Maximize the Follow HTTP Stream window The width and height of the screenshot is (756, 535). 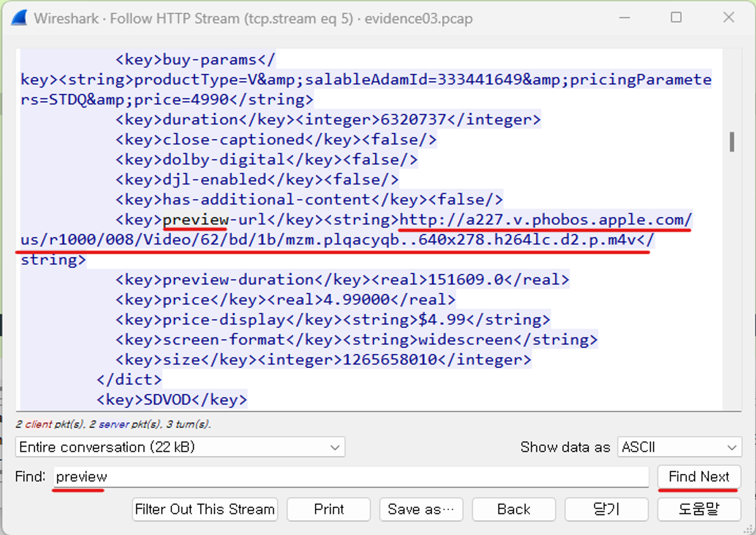[x=676, y=18]
